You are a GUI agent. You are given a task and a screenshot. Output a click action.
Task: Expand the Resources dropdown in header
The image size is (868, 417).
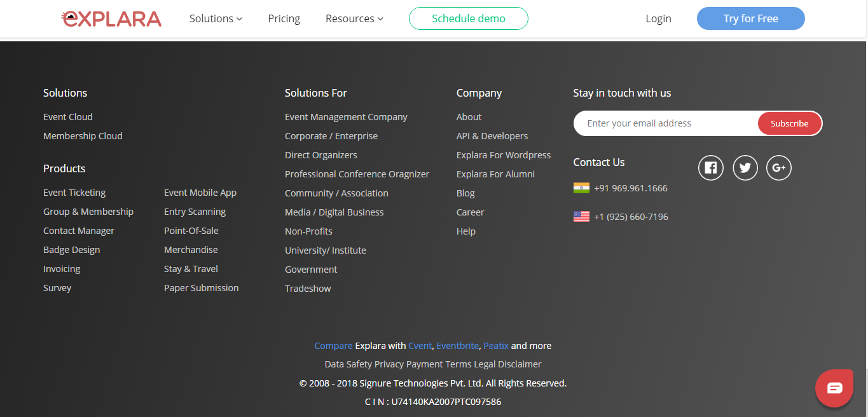coord(354,18)
